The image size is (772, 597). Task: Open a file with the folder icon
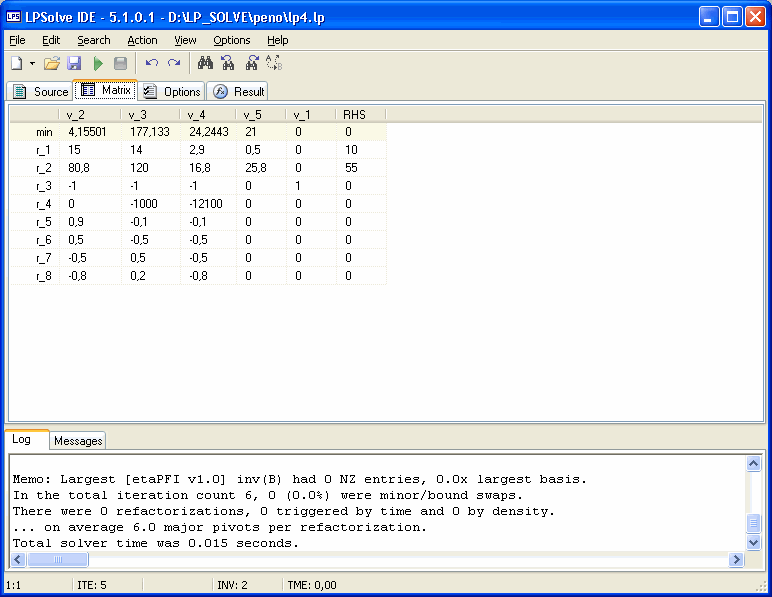(x=52, y=63)
